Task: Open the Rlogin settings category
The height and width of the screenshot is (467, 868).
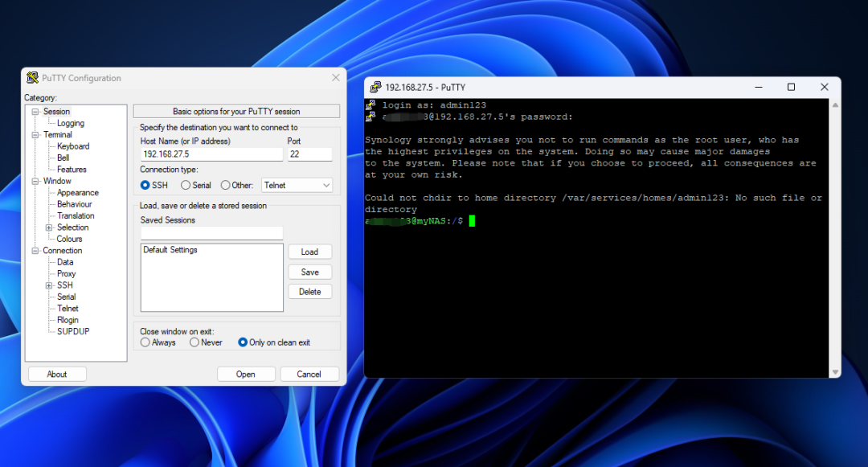Action: click(68, 321)
